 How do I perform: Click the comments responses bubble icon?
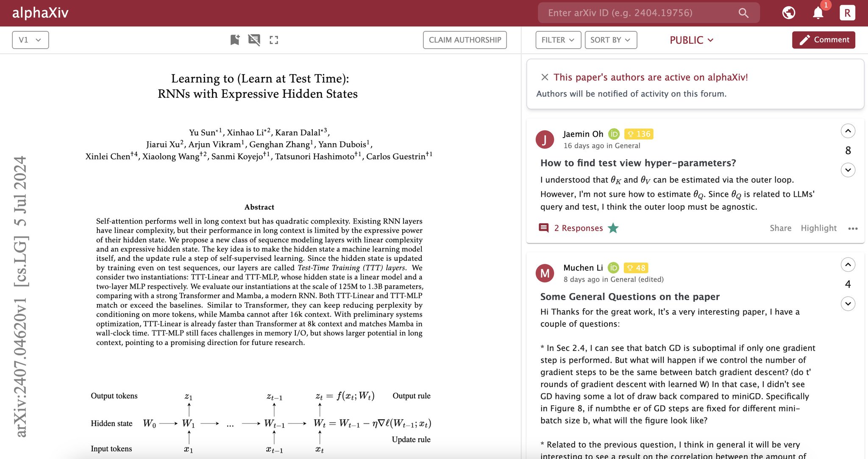point(544,228)
